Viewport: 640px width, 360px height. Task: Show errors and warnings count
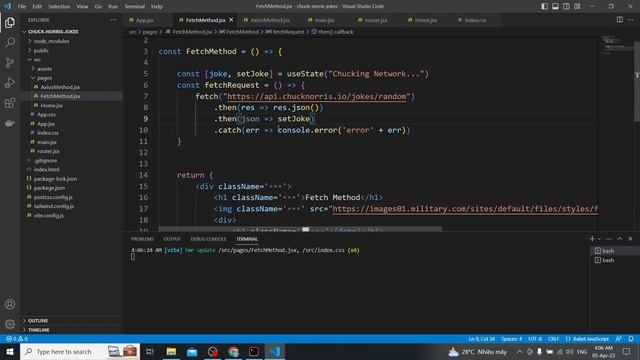17,339
